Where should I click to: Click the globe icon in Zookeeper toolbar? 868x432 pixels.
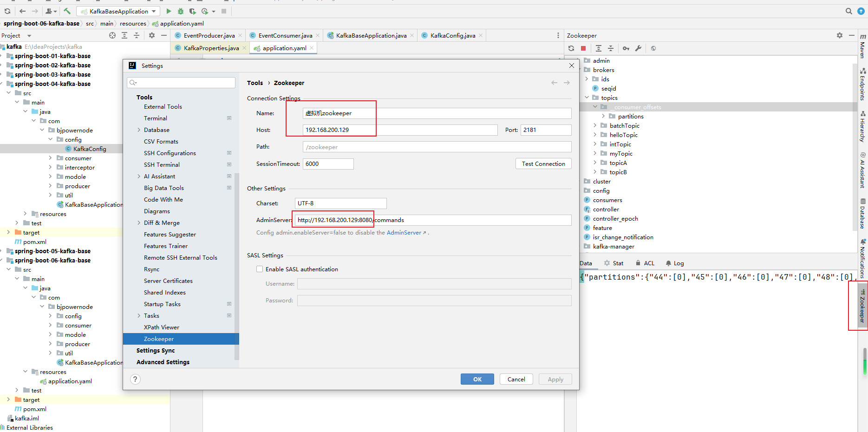(x=653, y=48)
